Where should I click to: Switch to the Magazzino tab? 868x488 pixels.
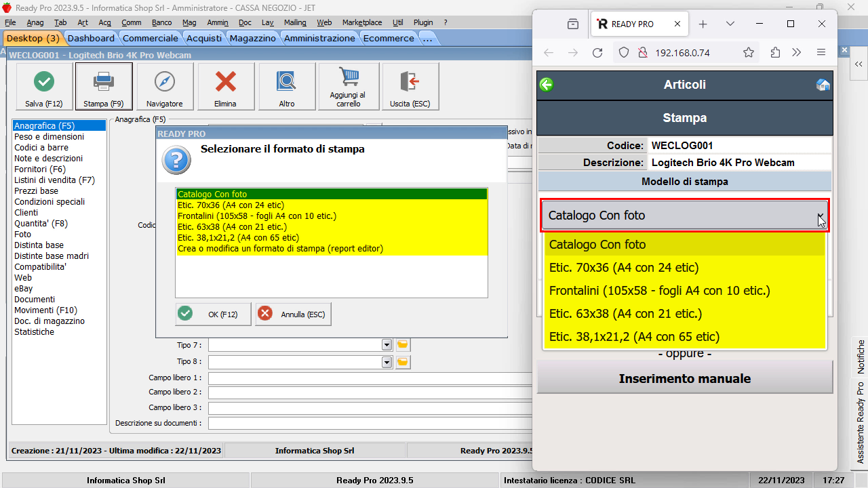(x=253, y=39)
